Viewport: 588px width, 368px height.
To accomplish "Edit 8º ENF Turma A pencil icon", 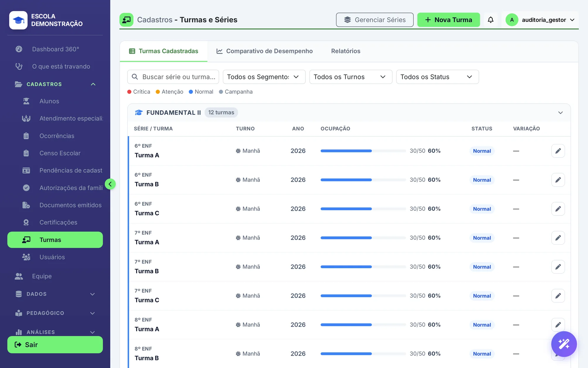I will tap(558, 325).
